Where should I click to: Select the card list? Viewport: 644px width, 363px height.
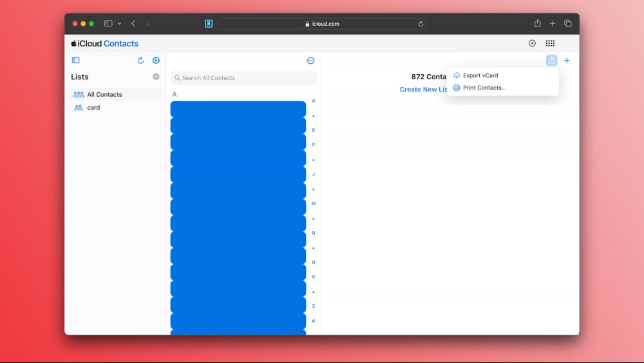coord(115,107)
